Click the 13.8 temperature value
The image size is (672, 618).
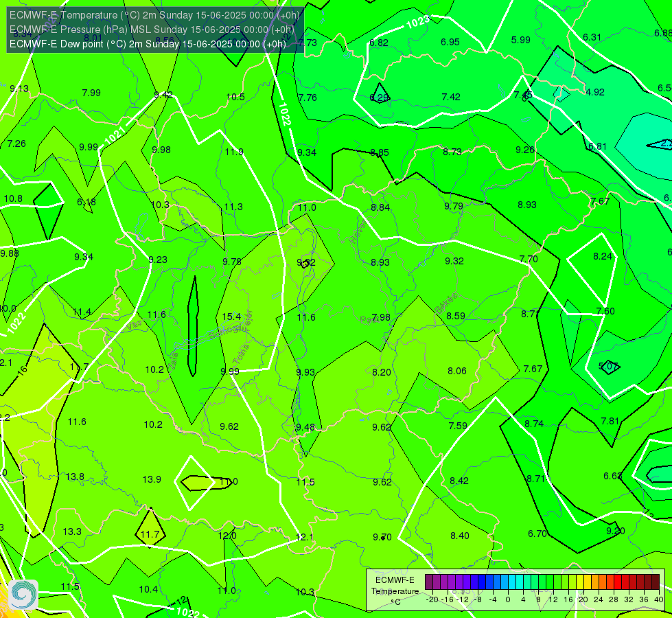pos(75,477)
